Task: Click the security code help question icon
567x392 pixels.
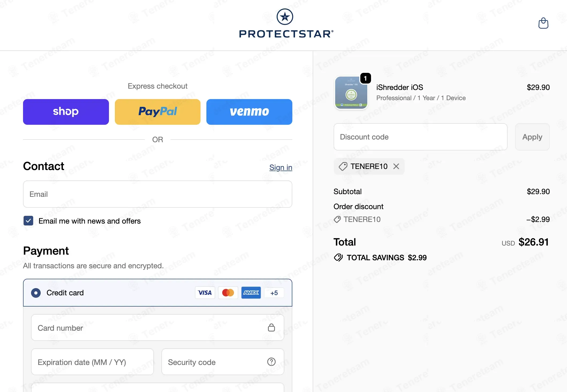Action: (x=271, y=362)
